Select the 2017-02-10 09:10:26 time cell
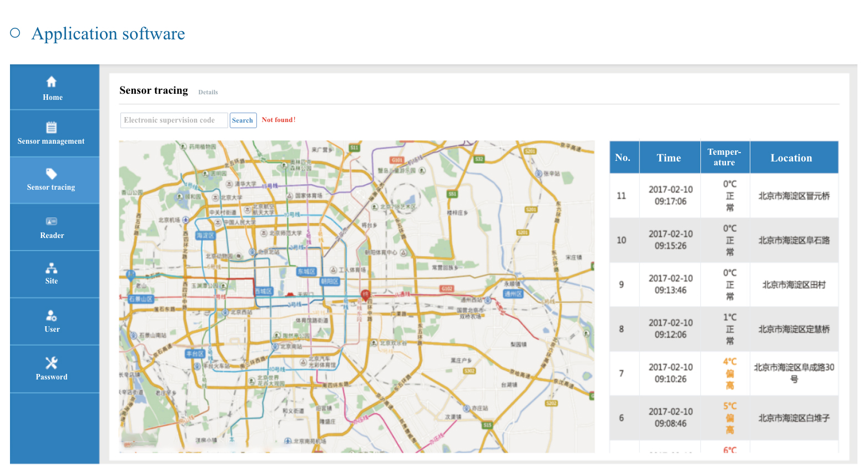This screenshot has height=476, width=868. click(x=670, y=373)
